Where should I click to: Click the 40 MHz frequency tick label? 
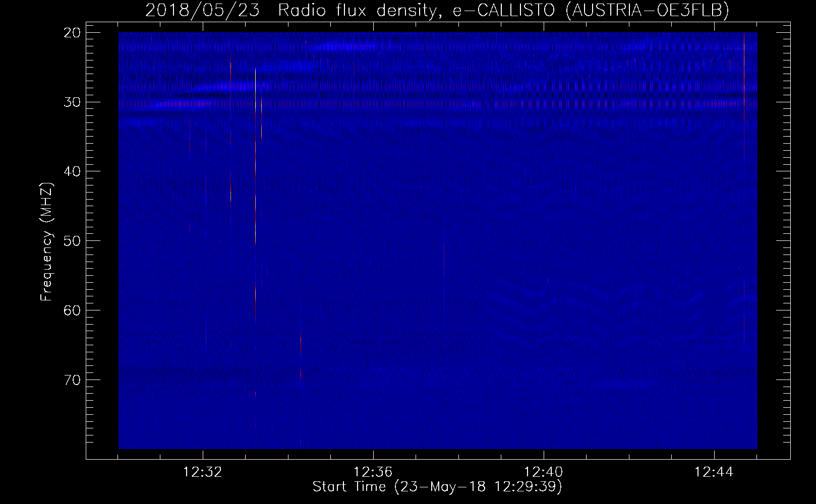[73, 171]
